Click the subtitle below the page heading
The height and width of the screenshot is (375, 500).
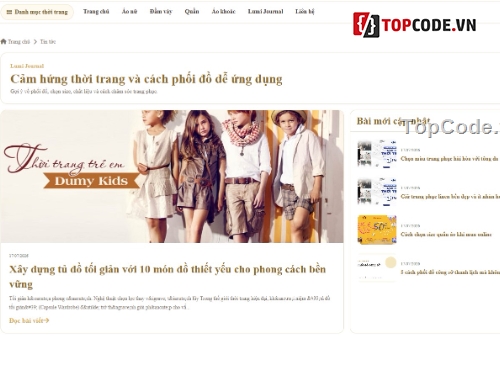(x=84, y=91)
